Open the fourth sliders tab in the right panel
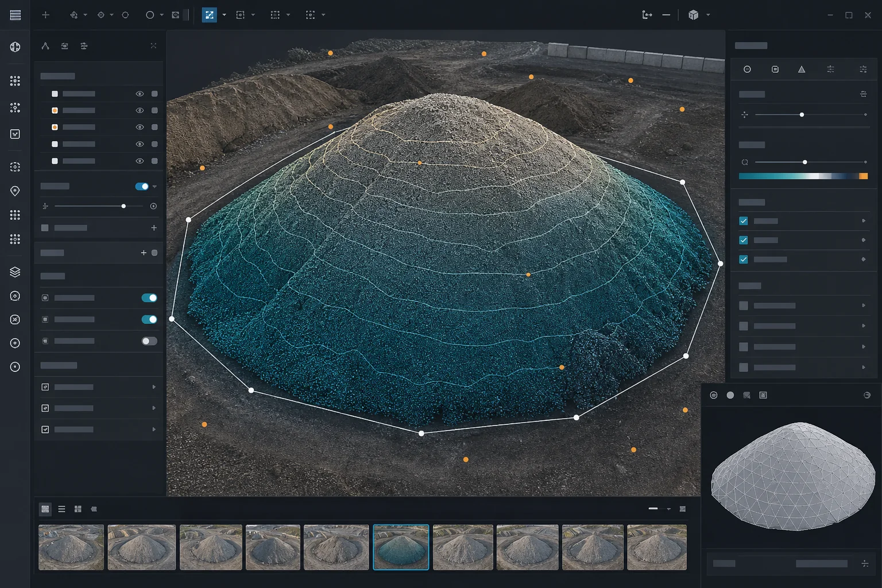The image size is (882, 588). coord(830,69)
